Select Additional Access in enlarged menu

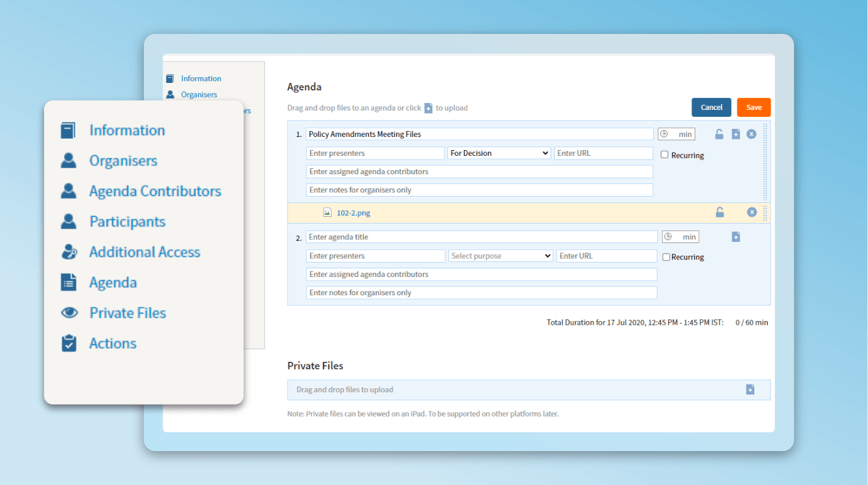tap(144, 252)
